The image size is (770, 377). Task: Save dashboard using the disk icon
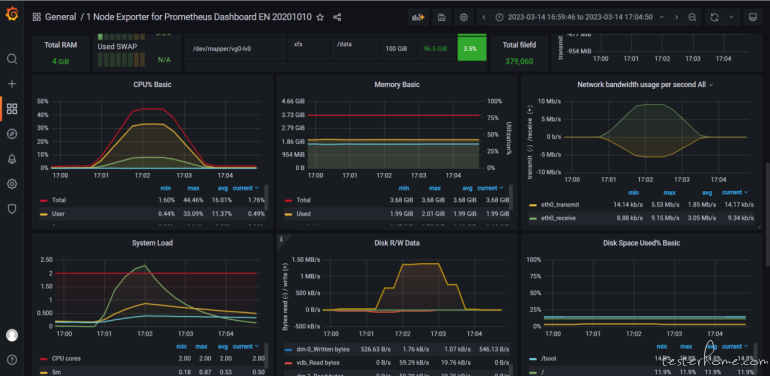[441, 17]
